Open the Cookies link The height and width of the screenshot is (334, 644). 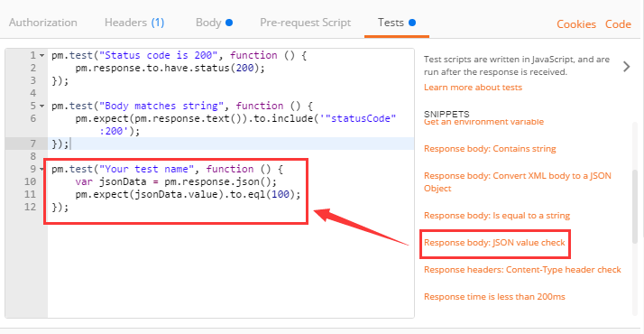[x=576, y=24]
